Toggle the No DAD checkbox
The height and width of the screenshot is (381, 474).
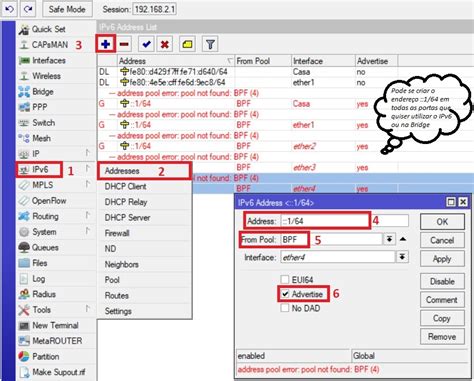click(x=285, y=308)
